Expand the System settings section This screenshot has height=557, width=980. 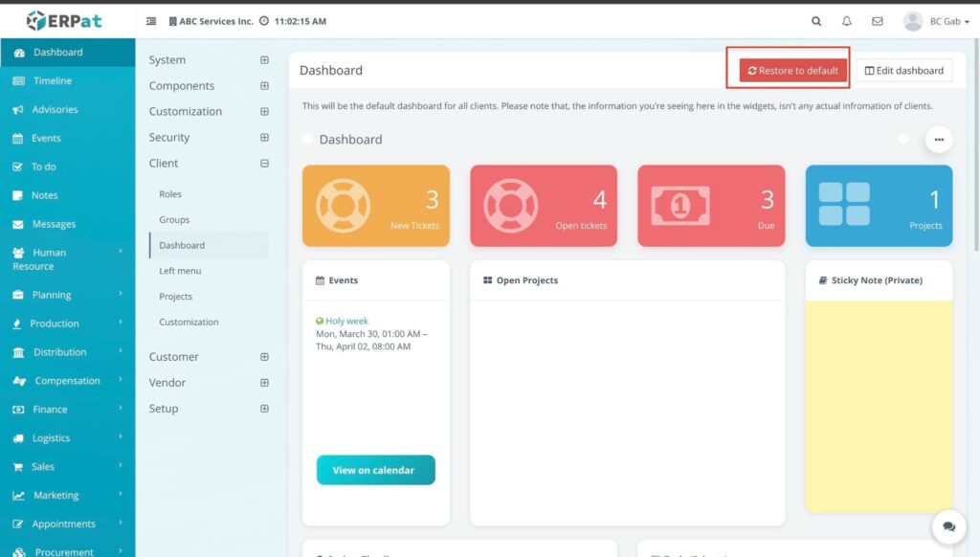264,60
